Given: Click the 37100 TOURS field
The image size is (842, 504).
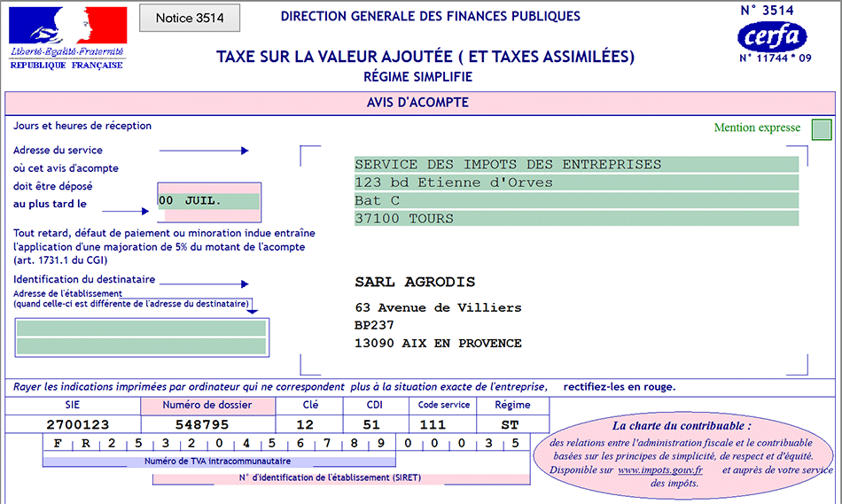Looking at the screenshot, I should pyautogui.click(x=576, y=218).
